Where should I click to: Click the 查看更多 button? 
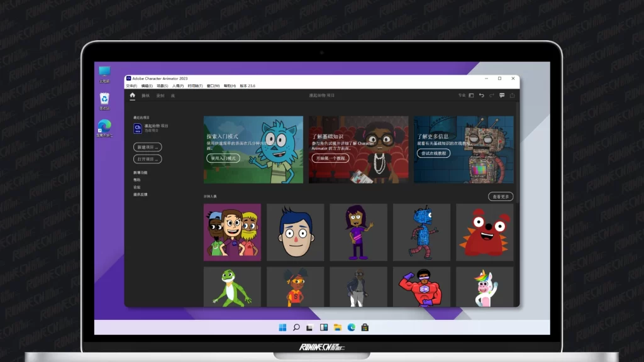click(x=501, y=197)
